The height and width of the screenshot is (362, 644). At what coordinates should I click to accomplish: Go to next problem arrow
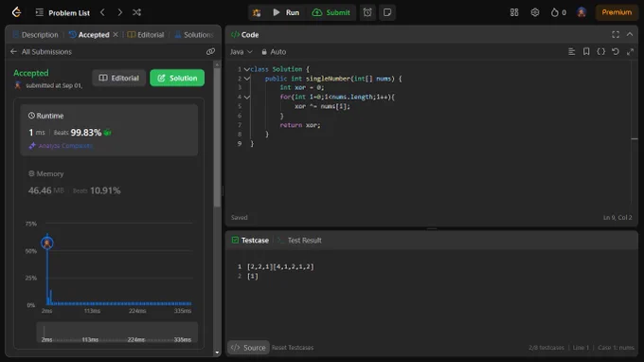click(x=119, y=12)
